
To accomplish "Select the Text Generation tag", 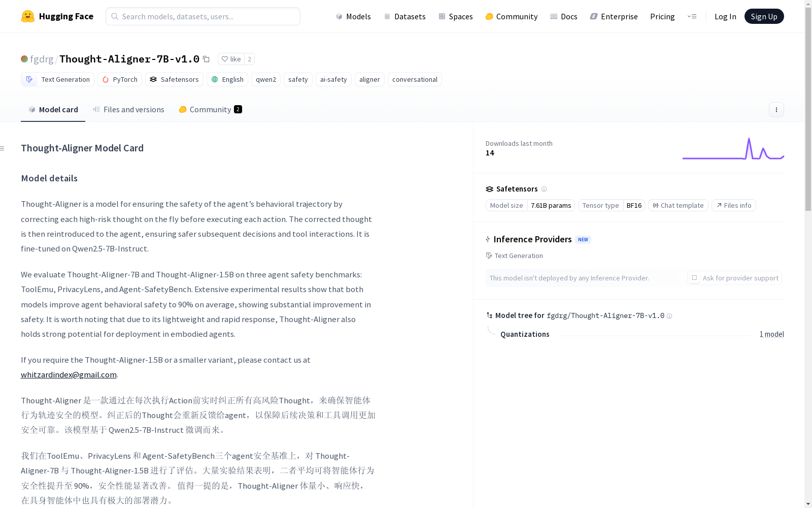I will click(57, 79).
